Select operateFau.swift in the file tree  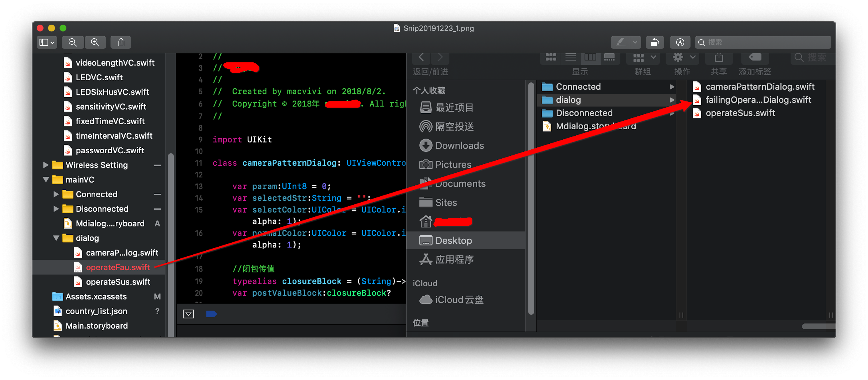pyautogui.click(x=118, y=267)
